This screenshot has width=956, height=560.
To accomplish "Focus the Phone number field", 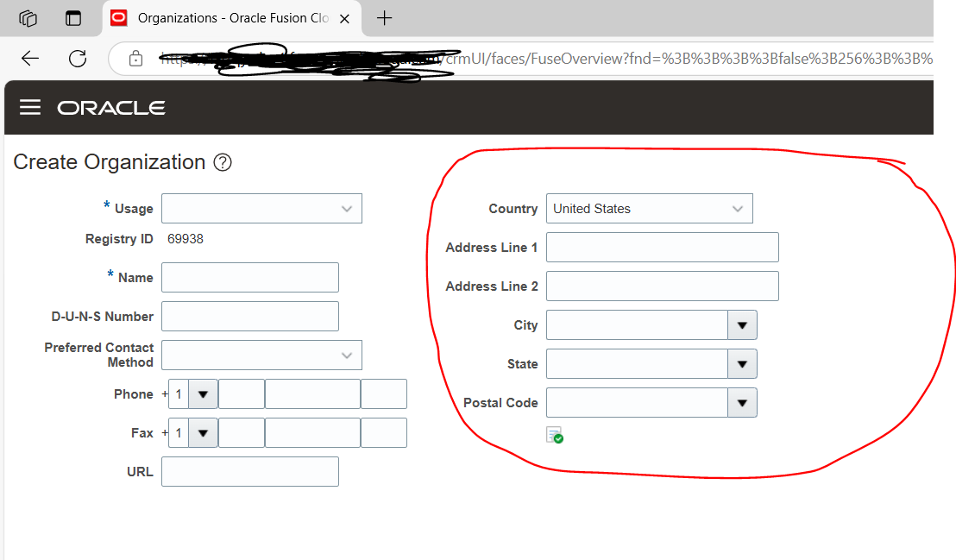I will coord(313,394).
